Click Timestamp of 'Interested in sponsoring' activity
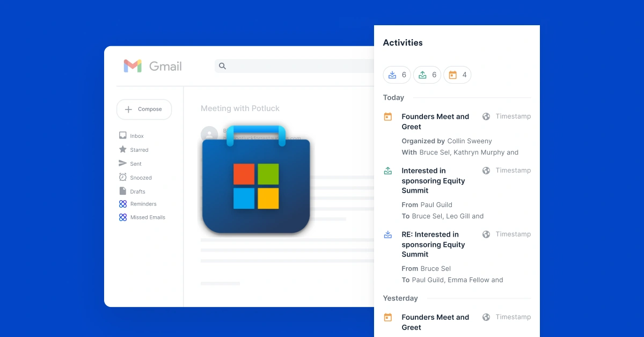The height and width of the screenshot is (337, 644). (513, 171)
